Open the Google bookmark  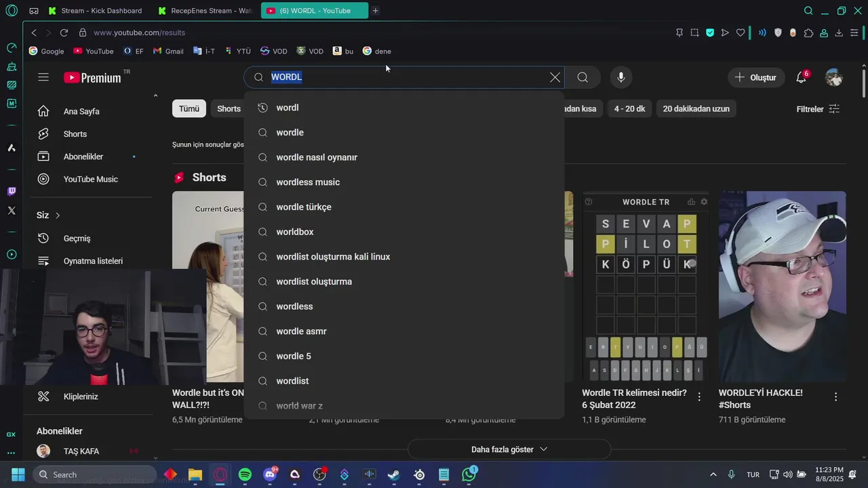(47, 51)
